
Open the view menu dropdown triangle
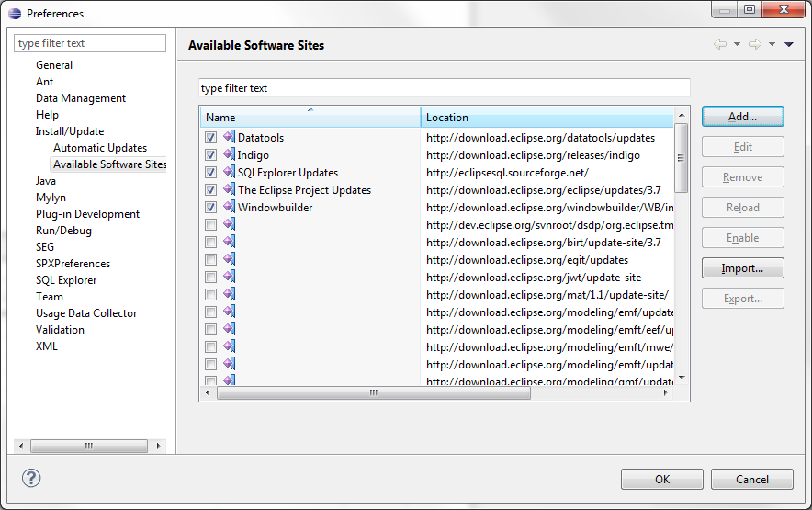[789, 45]
